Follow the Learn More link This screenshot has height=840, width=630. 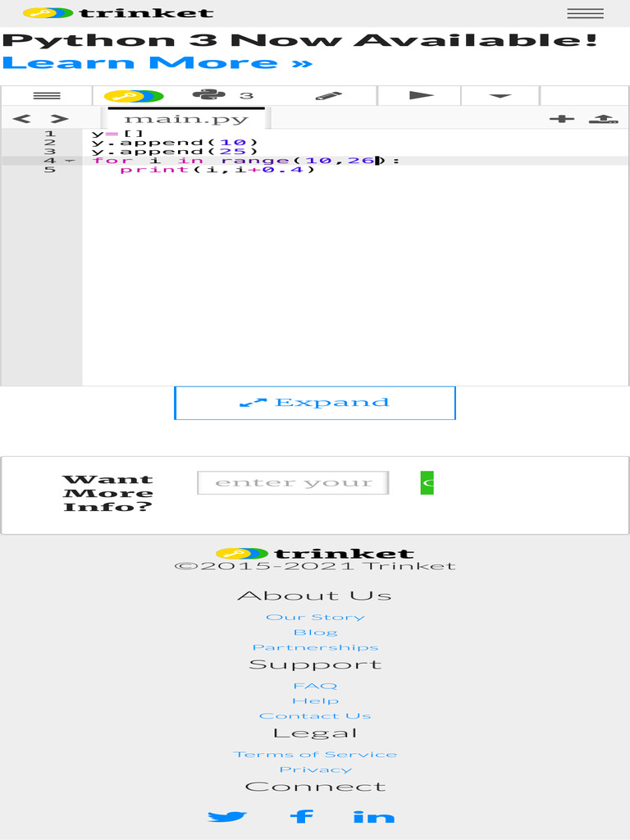[x=157, y=63]
